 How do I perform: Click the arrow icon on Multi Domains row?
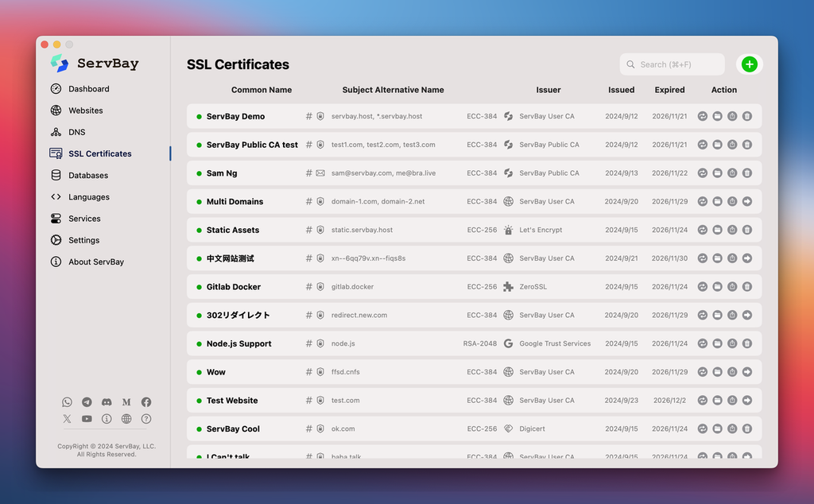coord(747,201)
